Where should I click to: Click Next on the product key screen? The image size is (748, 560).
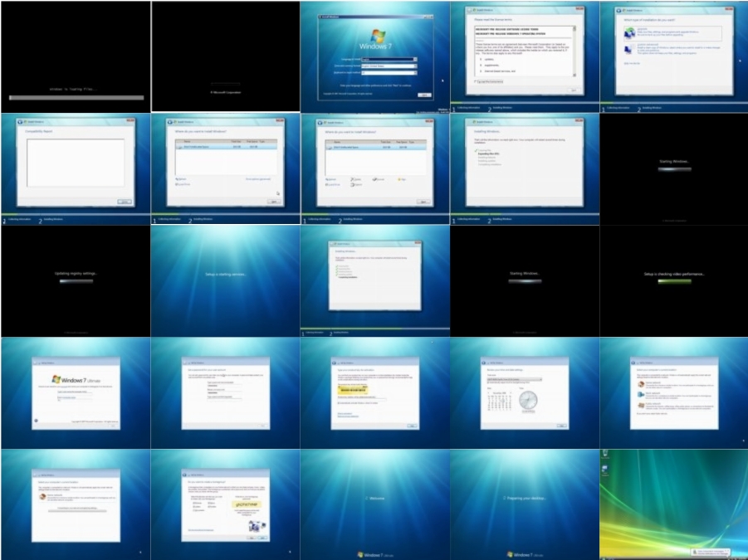412,426
